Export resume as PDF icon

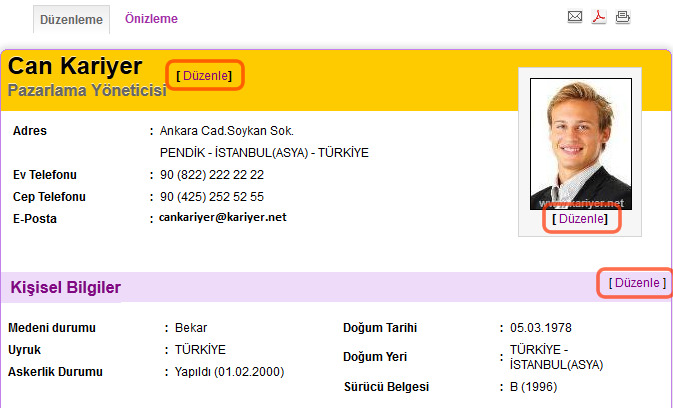coord(599,17)
